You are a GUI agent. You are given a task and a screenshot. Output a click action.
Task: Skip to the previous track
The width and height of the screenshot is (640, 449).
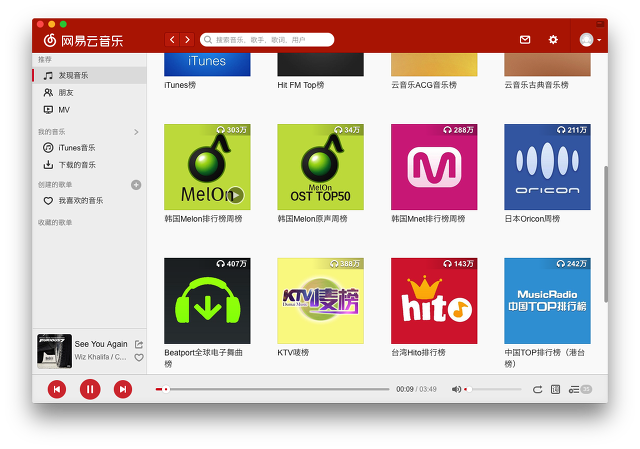[x=57, y=389]
